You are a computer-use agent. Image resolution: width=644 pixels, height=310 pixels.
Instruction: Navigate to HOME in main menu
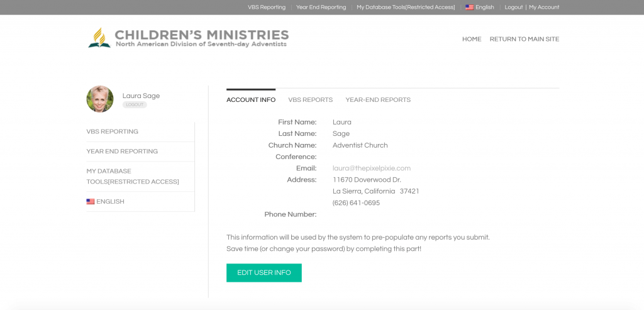(472, 39)
